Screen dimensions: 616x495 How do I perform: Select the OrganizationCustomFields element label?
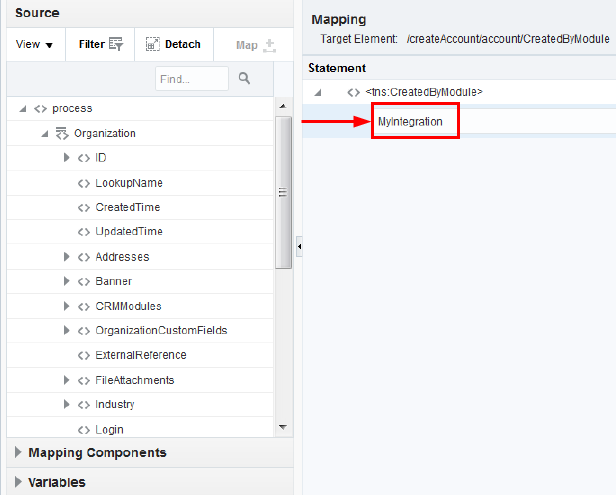point(161,330)
